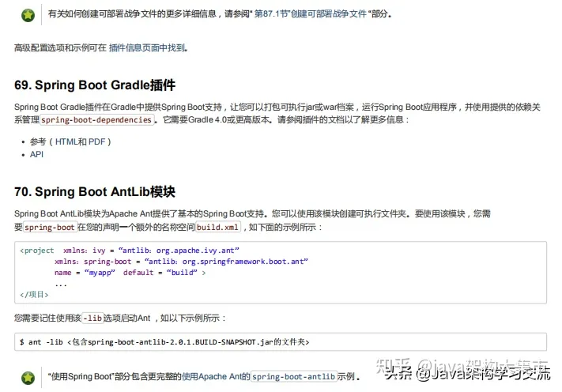This screenshot has height=392, width=562.
Task: Click the text 高级配置选项和示例可在
Action: (x=60, y=47)
